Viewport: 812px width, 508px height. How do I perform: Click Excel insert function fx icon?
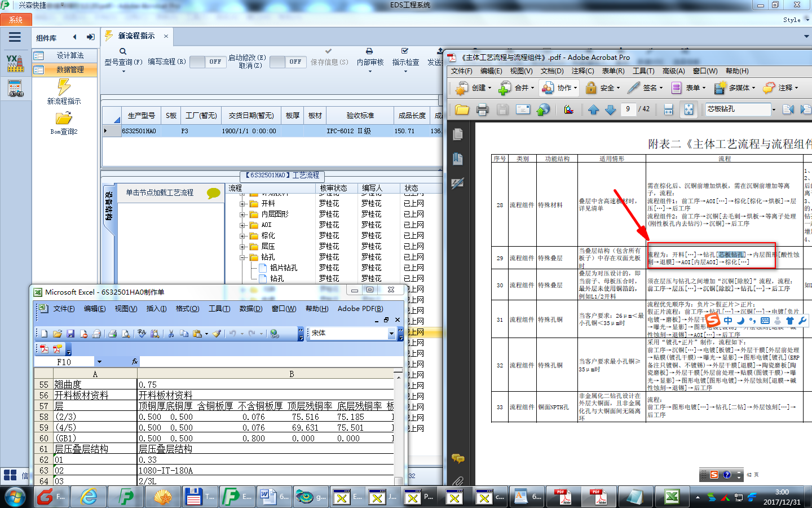[x=135, y=361]
